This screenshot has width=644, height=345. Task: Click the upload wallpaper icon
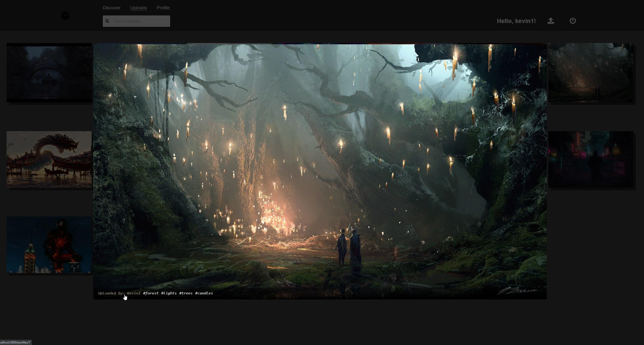click(x=551, y=21)
